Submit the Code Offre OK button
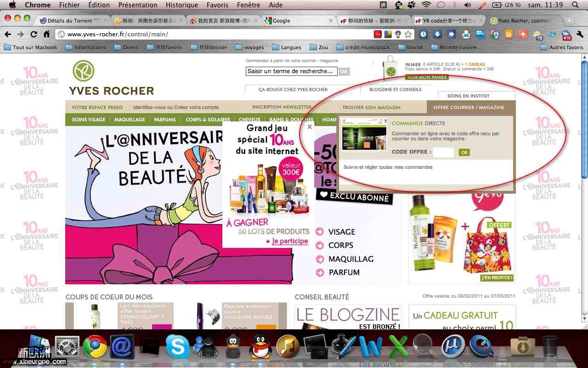Screen dimensions: 588x368 (x=464, y=152)
